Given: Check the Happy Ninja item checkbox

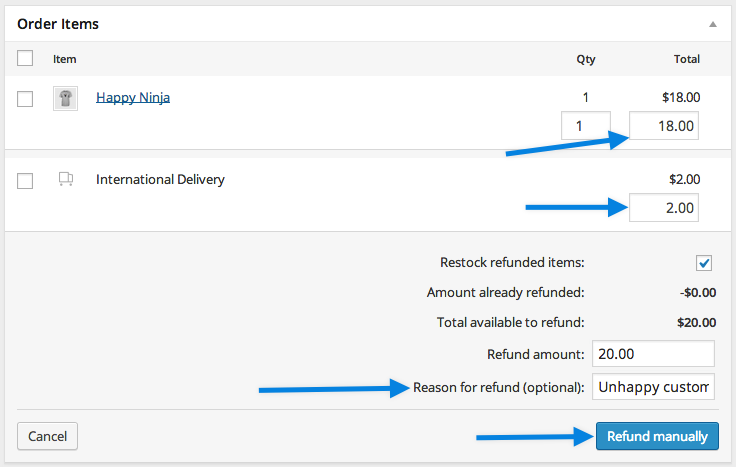Looking at the screenshot, I should tap(26, 98).
